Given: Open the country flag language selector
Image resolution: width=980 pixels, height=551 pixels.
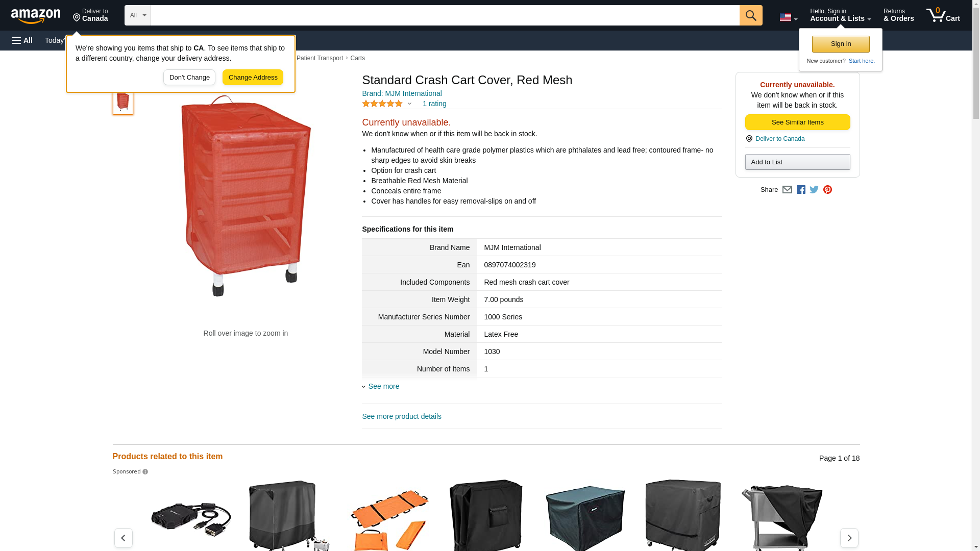Looking at the screenshot, I should [x=788, y=17].
